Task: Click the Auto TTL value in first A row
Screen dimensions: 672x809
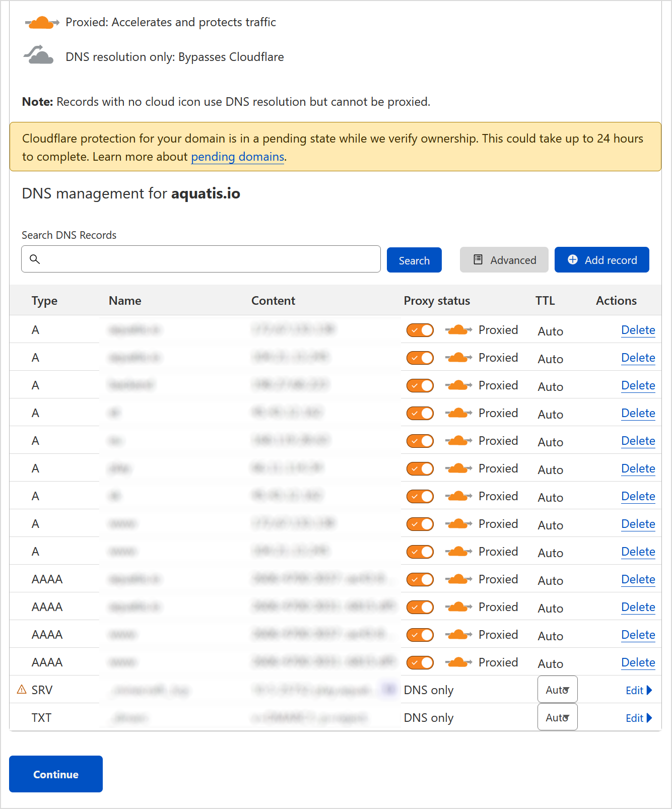Action: (x=550, y=331)
